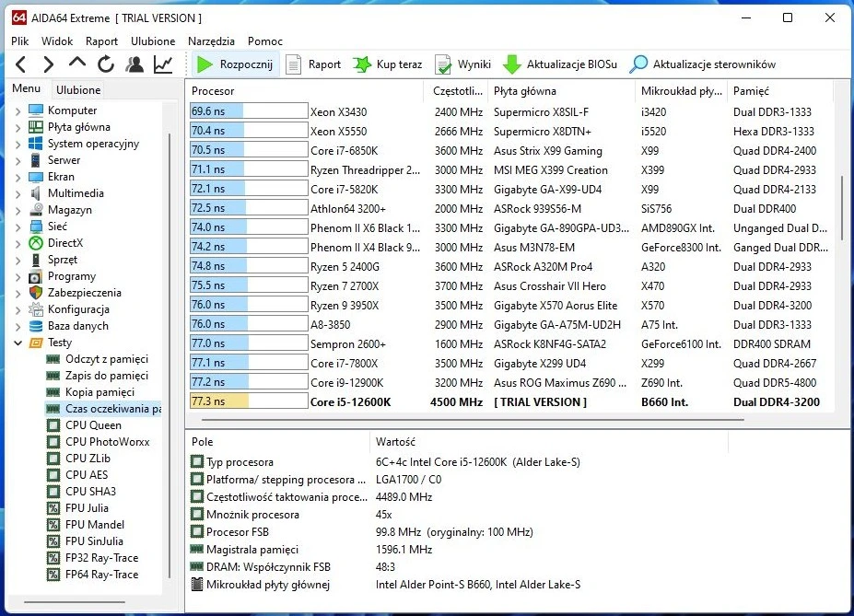This screenshot has height=616, width=854.
Task: Expand the Płyta główna tree node
Action: [18, 127]
